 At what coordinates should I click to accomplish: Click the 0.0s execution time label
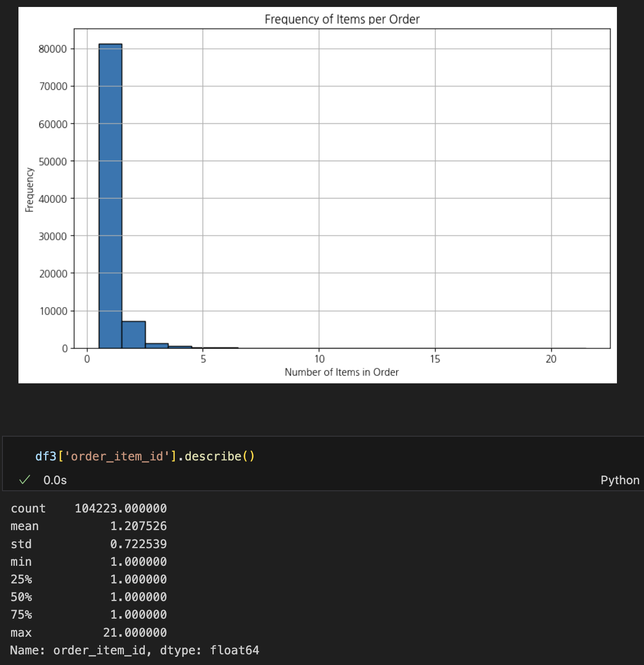pos(55,480)
